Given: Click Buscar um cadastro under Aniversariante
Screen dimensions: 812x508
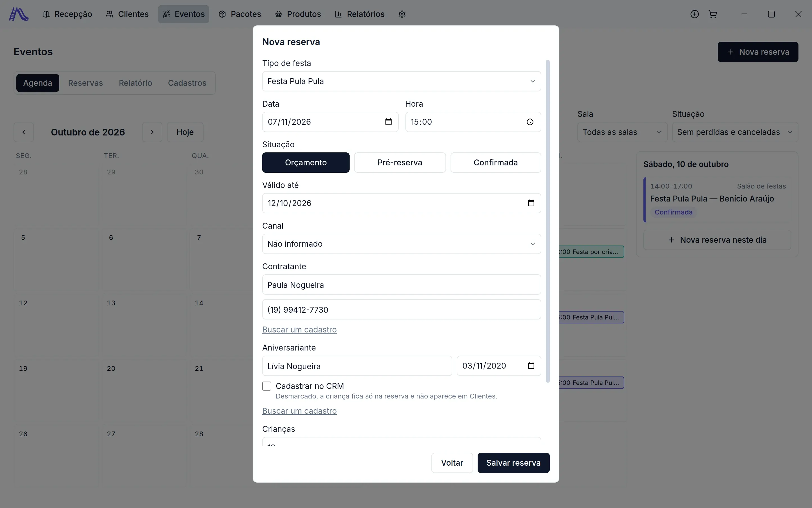Looking at the screenshot, I should click(x=299, y=411).
